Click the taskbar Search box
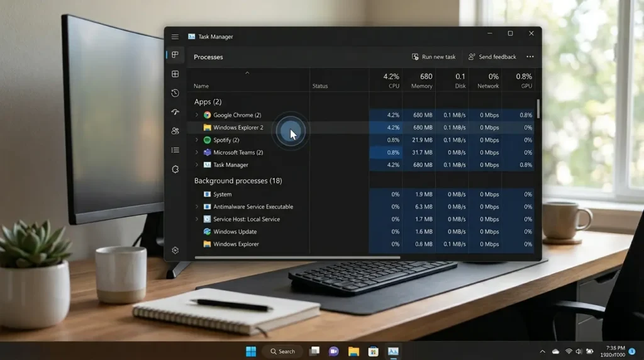644x360 pixels. [282, 351]
